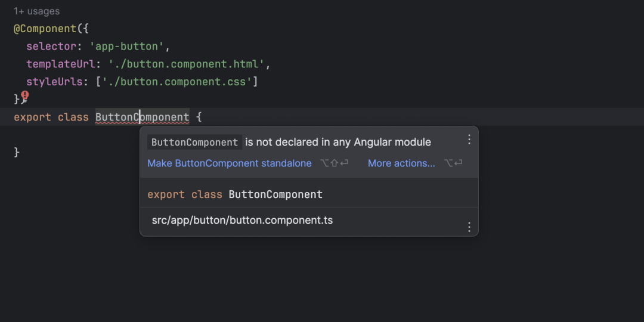The width and height of the screenshot is (644, 322).
Task: Open the three-dot menu beside the file path
Action: pos(469,227)
